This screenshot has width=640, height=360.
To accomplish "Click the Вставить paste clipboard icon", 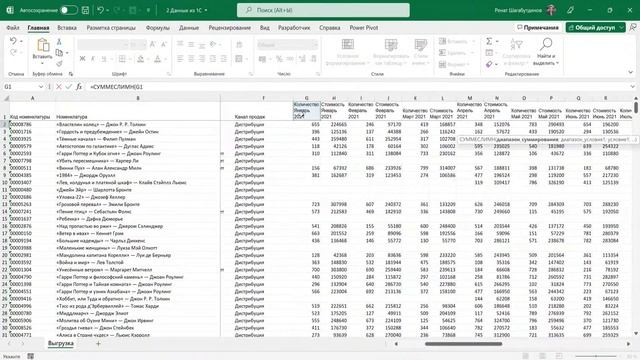I will point(42,45).
